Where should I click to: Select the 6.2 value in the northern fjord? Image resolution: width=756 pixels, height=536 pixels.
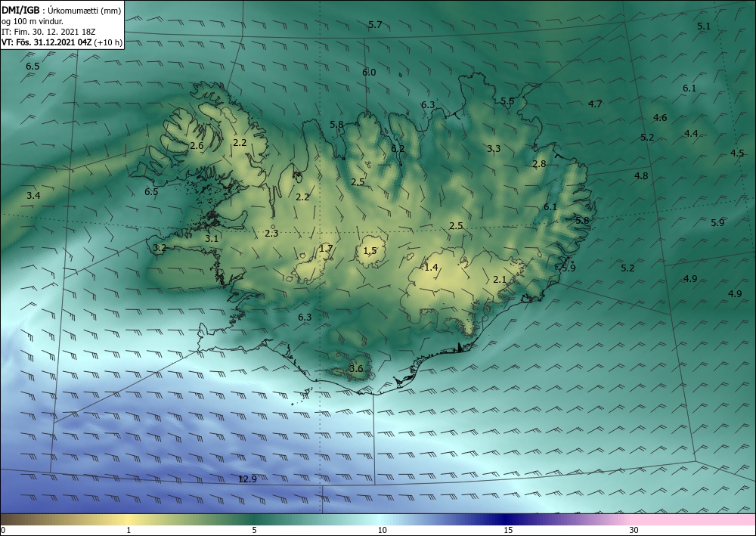tap(398, 148)
